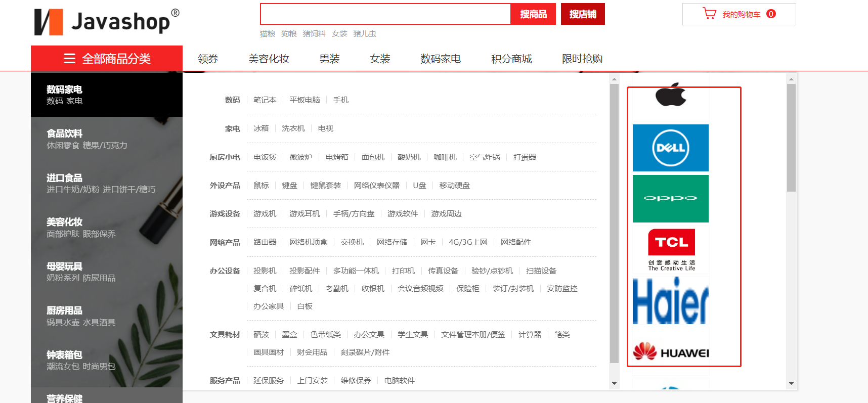Click 平板电脑 subcategory link
Screen dimensions: 868x403
point(305,100)
